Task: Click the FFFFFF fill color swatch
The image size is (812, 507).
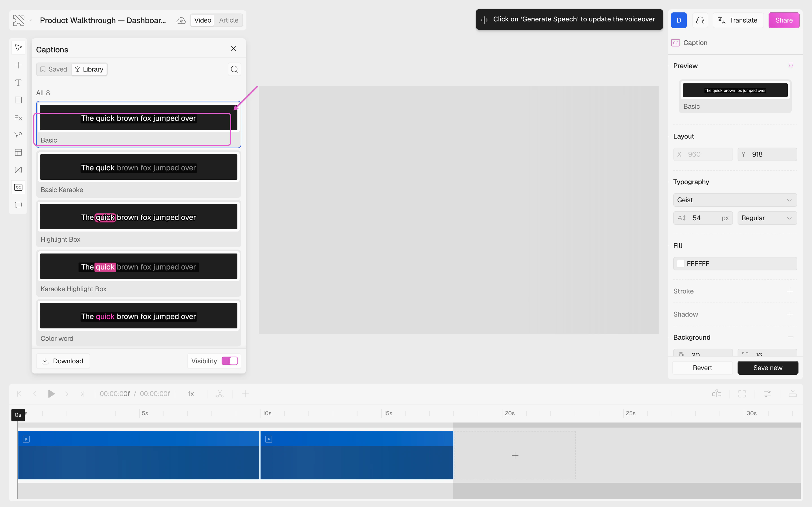Action: pos(680,264)
